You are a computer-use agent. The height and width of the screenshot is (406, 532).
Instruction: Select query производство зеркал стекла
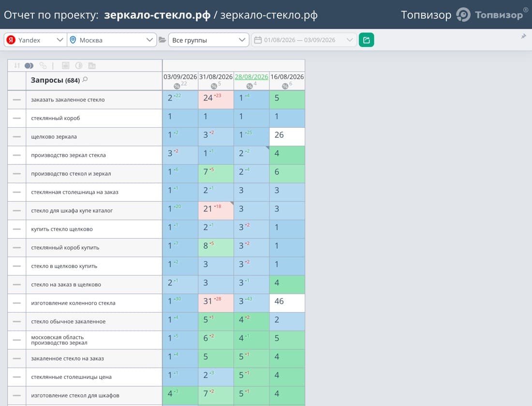[69, 155]
